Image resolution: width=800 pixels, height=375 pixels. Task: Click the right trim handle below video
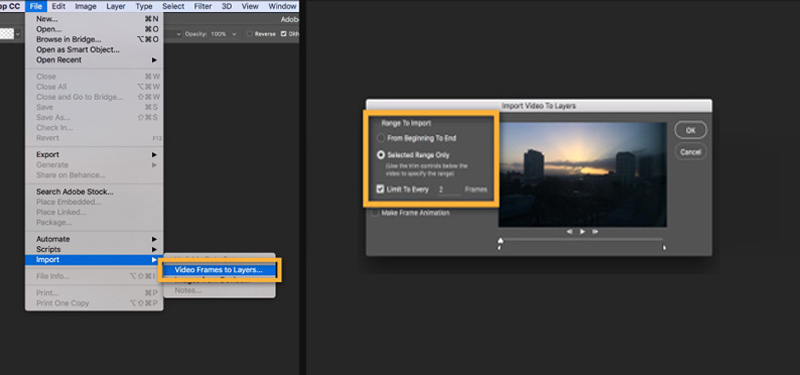664,248
